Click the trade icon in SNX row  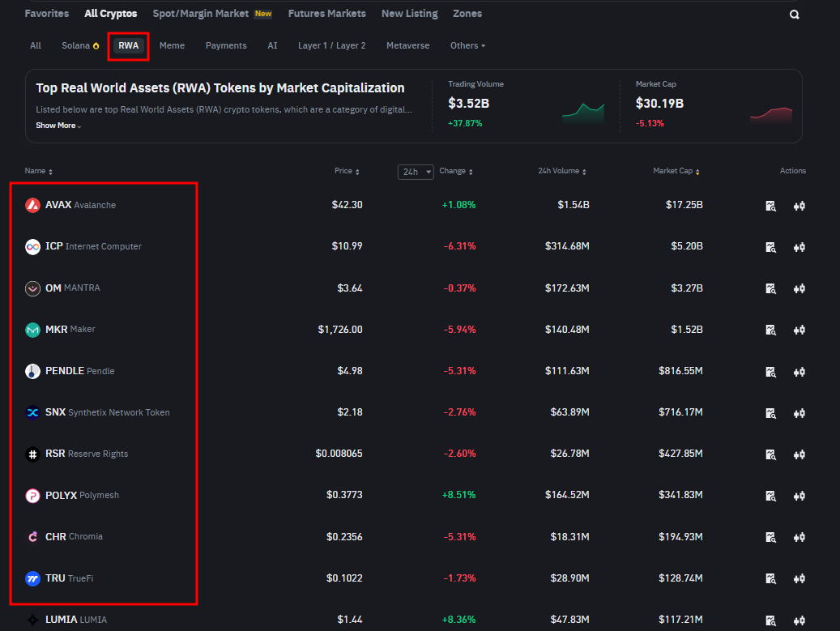(x=799, y=413)
